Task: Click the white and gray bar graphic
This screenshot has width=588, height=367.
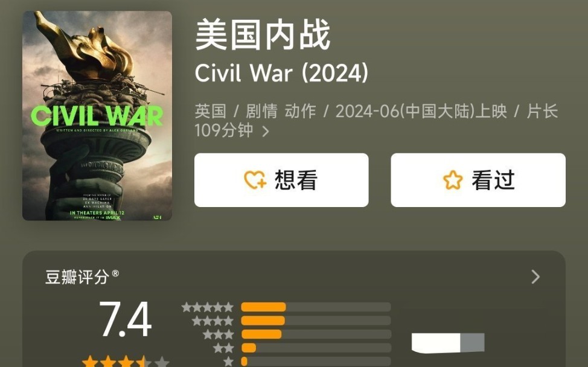Action: (x=448, y=343)
